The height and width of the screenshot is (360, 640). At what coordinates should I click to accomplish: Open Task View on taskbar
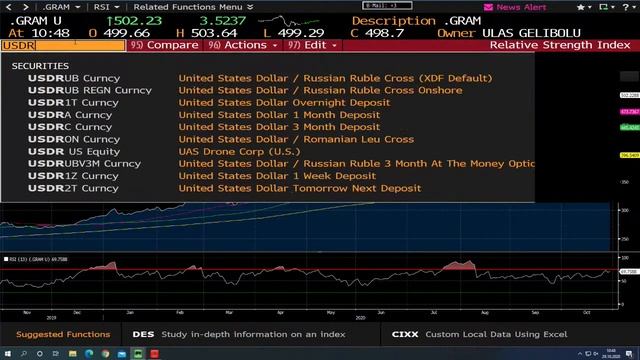pos(56,354)
